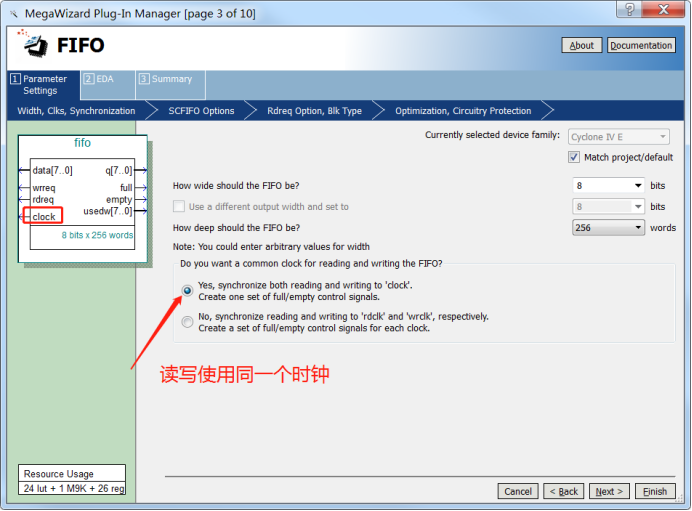Click the data[7..0] port label

53,170
